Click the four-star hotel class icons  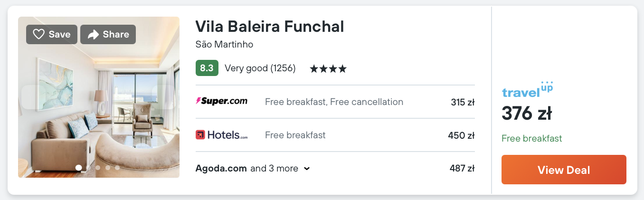tap(328, 69)
